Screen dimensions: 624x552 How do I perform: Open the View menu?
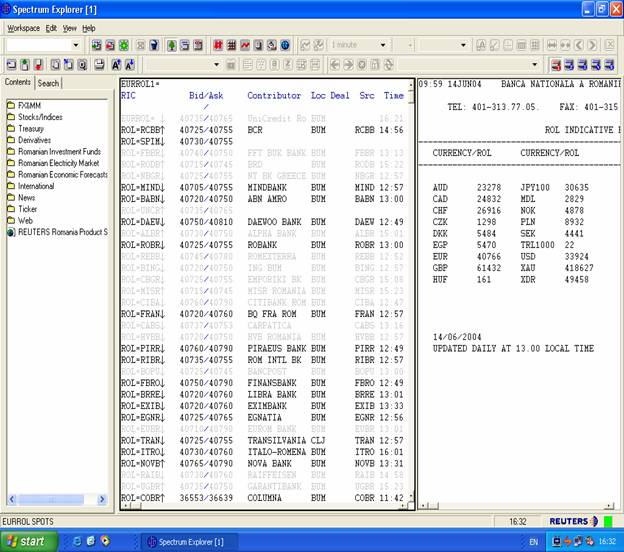click(x=69, y=28)
